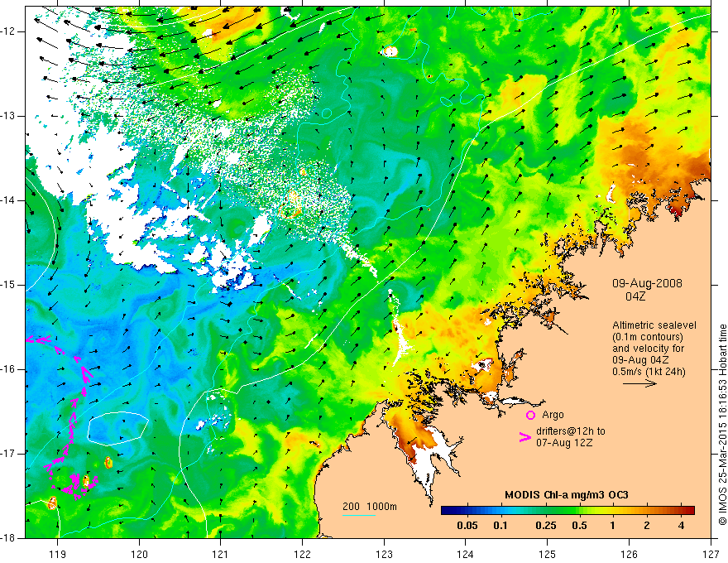Click the '0.5m/s (1kt 24h)' text
Viewport: 728px width, 563px height.
[649, 372]
